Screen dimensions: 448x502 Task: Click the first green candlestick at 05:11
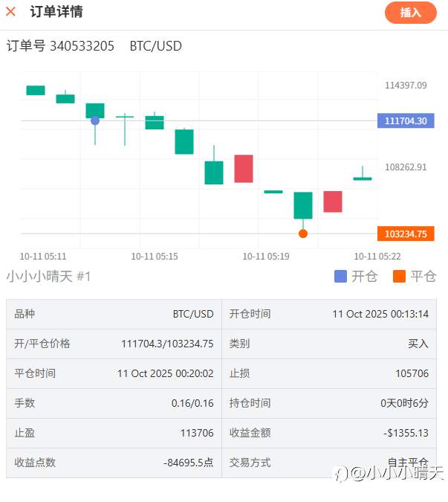tap(36, 90)
